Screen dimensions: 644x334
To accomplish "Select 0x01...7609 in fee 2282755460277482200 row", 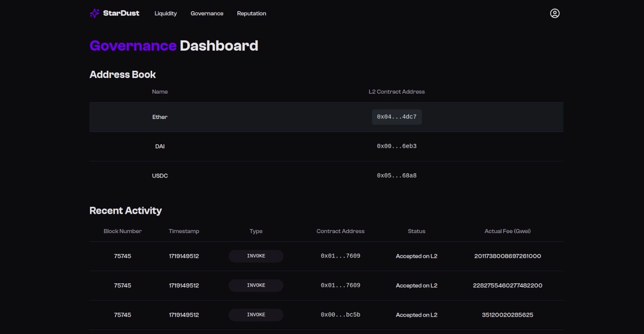I will pyautogui.click(x=341, y=285).
